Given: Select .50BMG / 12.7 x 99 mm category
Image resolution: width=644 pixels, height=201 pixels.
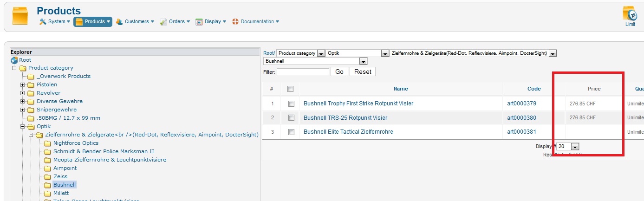Looking at the screenshot, I should point(68,118).
